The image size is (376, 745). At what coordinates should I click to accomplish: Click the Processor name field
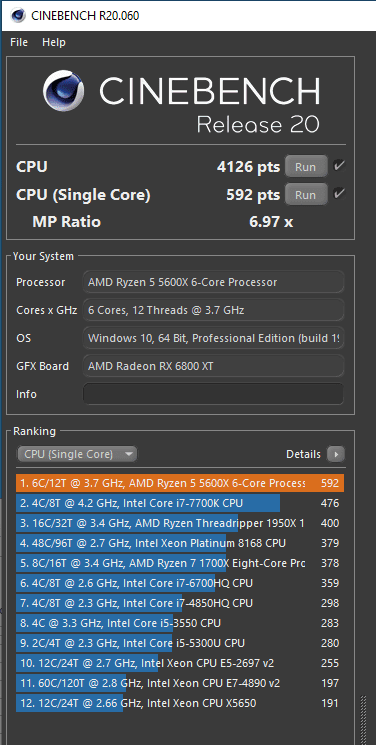click(213, 282)
